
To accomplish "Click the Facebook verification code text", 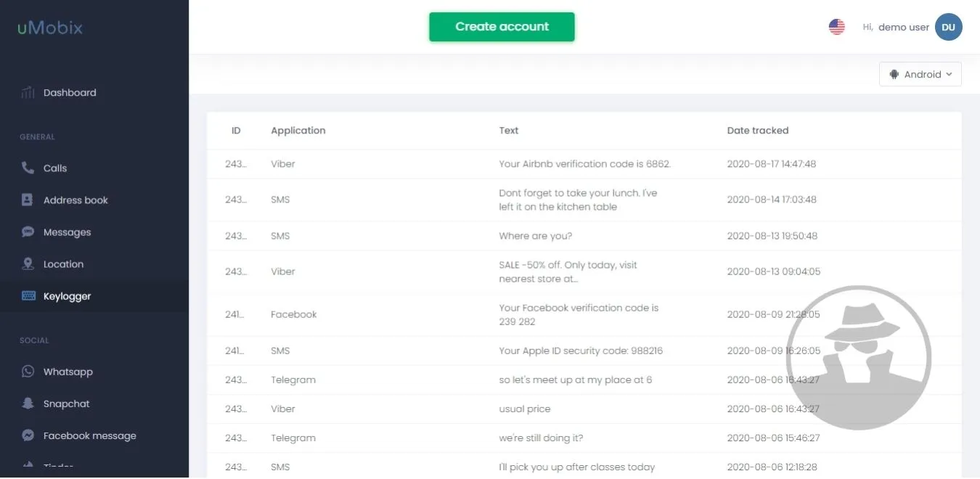I will 579,314.
